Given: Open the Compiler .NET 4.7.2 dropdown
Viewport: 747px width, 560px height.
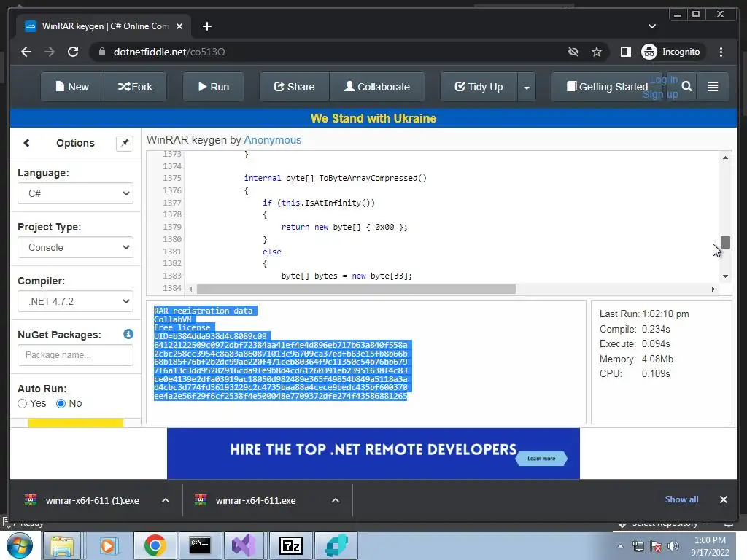Looking at the screenshot, I should coord(75,301).
